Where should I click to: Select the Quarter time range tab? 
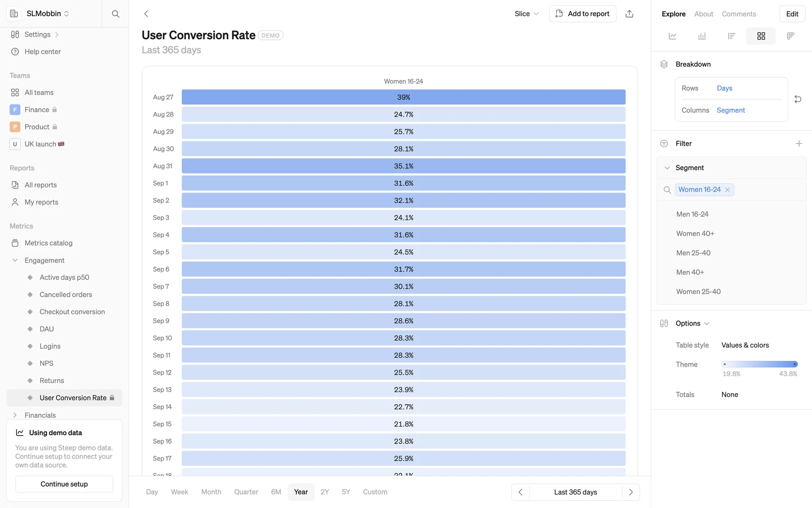pos(246,492)
